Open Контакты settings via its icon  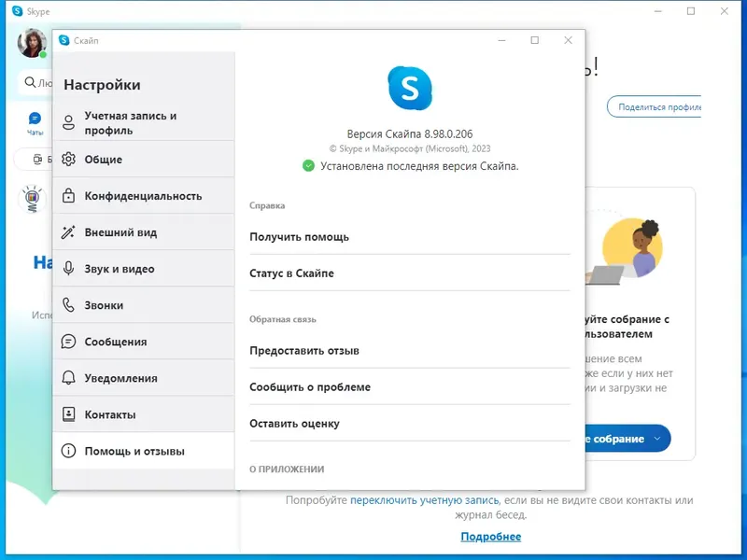coord(71,414)
